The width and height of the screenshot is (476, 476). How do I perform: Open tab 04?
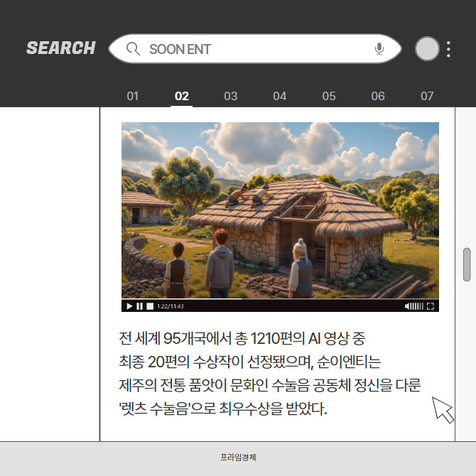pos(280,96)
